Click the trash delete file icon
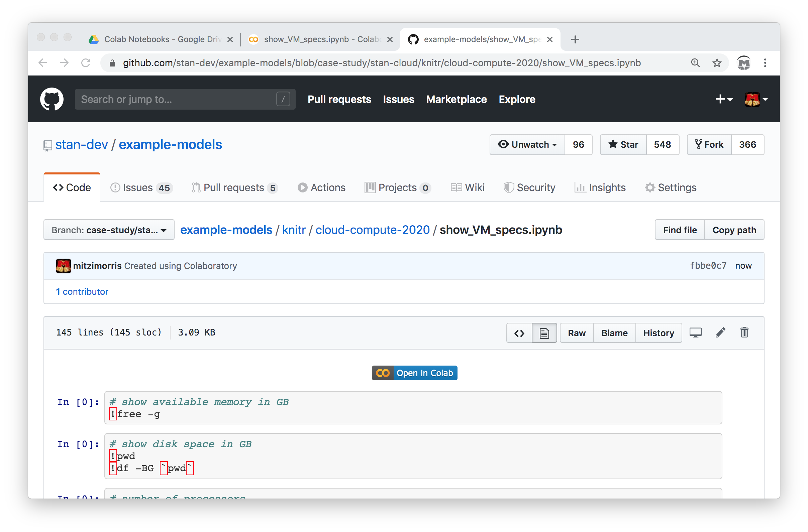The height and width of the screenshot is (532, 808). pyautogui.click(x=744, y=333)
